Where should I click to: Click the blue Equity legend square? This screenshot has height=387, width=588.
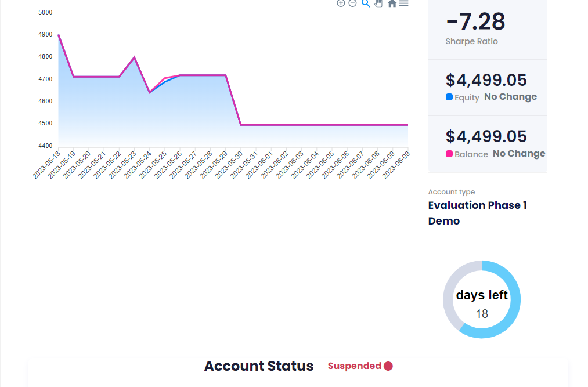click(x=449, y=97)
